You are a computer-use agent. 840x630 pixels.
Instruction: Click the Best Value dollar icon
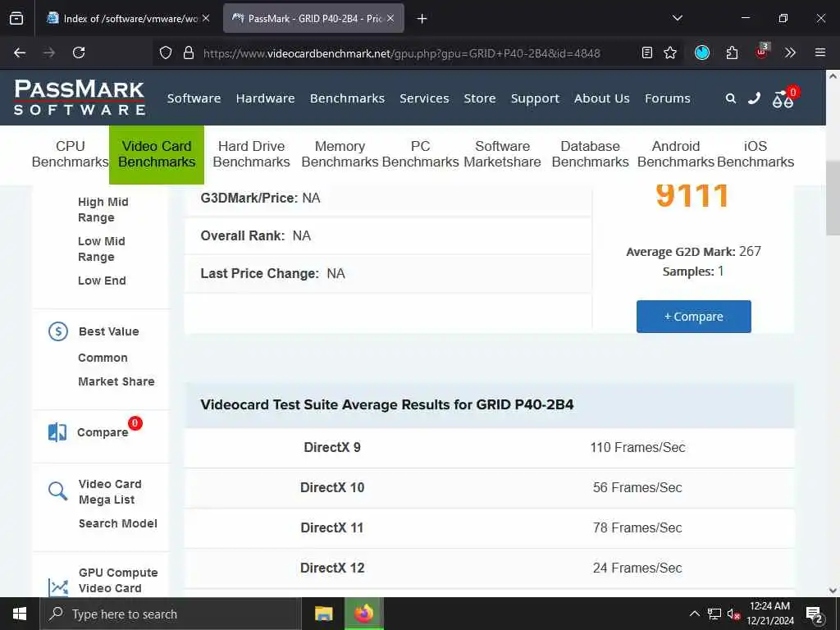[58, 331]
